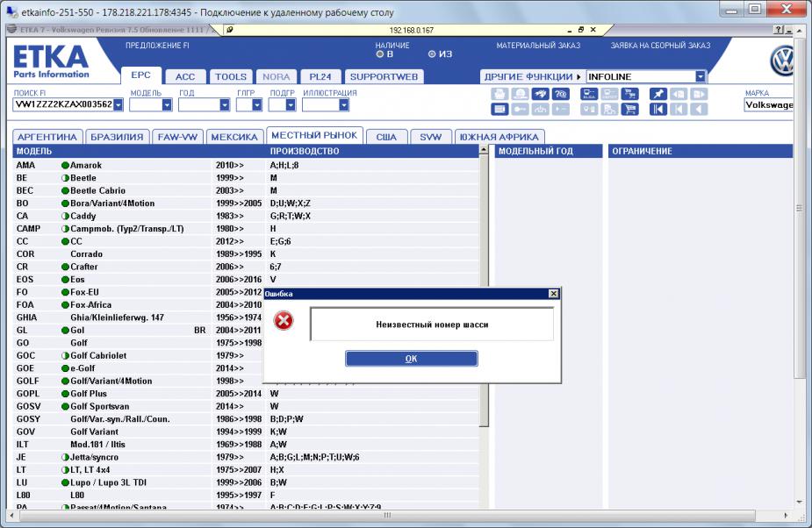Open the PL24 tab

(x=320, y=77)
